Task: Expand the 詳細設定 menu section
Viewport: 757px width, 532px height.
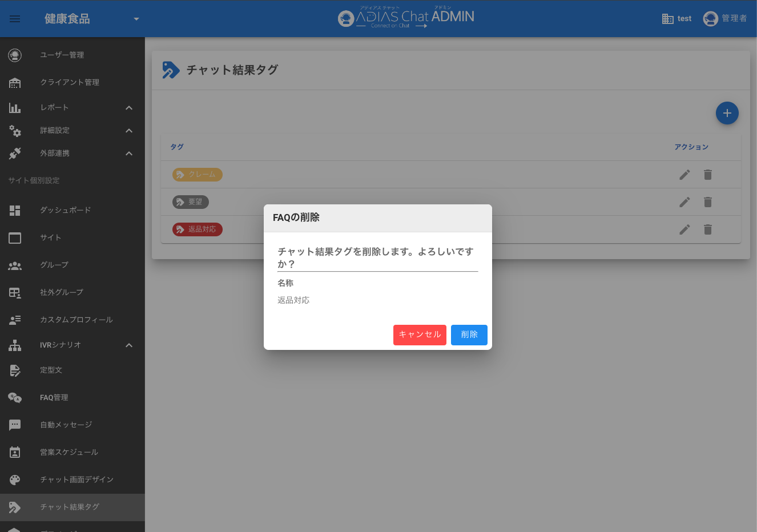Action: point(129,131)
